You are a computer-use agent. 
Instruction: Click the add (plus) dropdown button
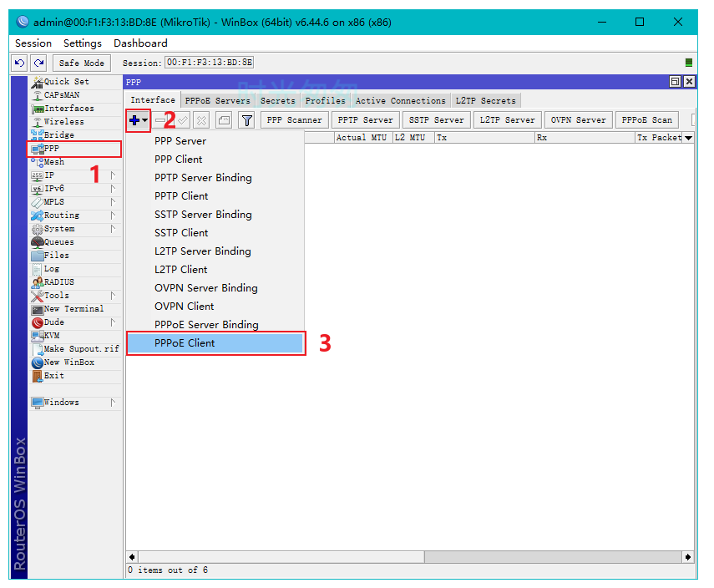(x=139, y=121)
